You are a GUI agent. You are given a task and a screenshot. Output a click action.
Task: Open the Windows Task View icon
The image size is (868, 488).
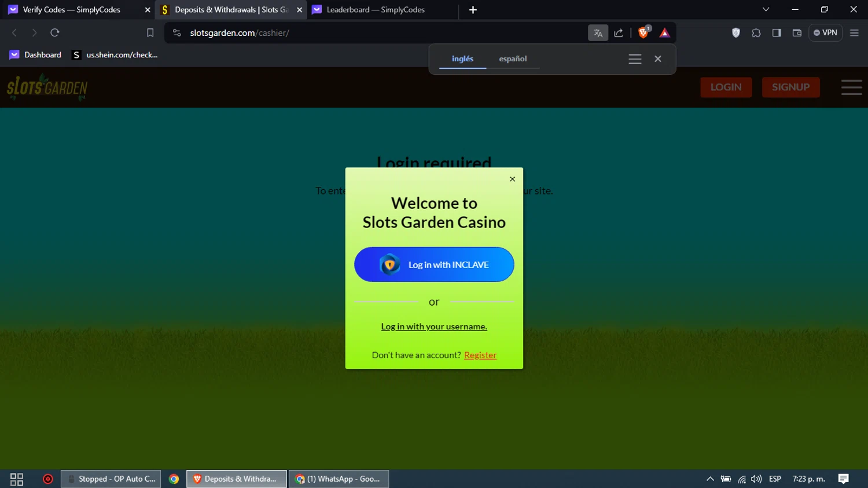pyautogui.click(x=17, y=479)
